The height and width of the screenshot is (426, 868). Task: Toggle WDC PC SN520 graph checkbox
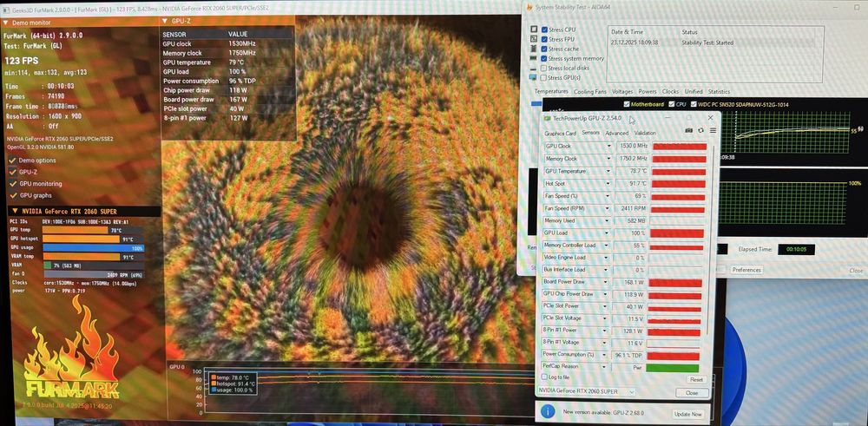(x=694, y=104)
